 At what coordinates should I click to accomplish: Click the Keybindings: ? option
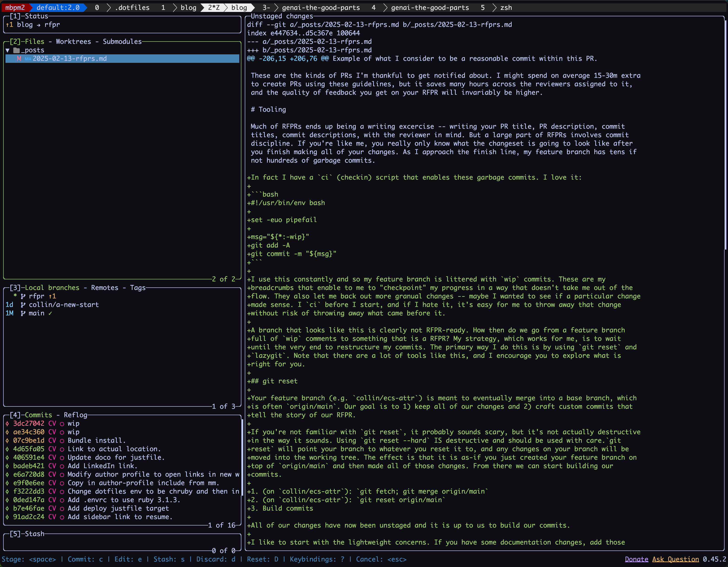(x=317, y=559)
